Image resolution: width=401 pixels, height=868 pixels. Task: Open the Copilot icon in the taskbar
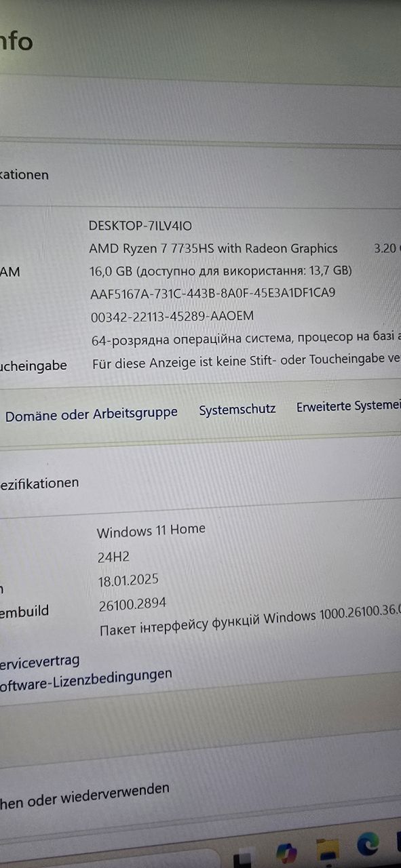click(287, 852)
